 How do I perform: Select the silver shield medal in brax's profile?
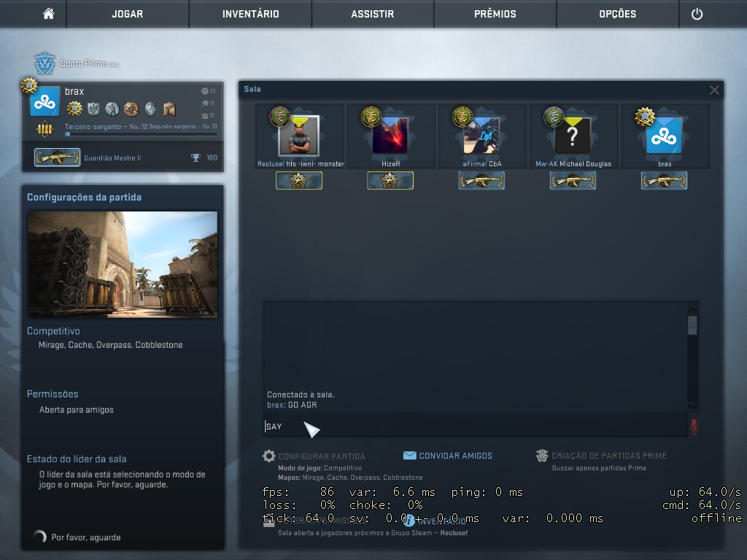[93, 109]
